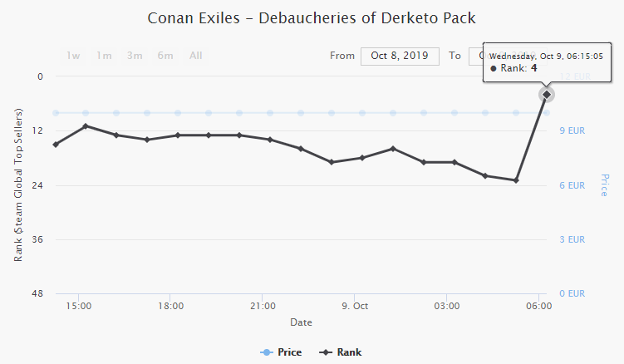Click rank line's early peak point near 15:00
The image size is (624, 364).
click(x=86, y=126)
